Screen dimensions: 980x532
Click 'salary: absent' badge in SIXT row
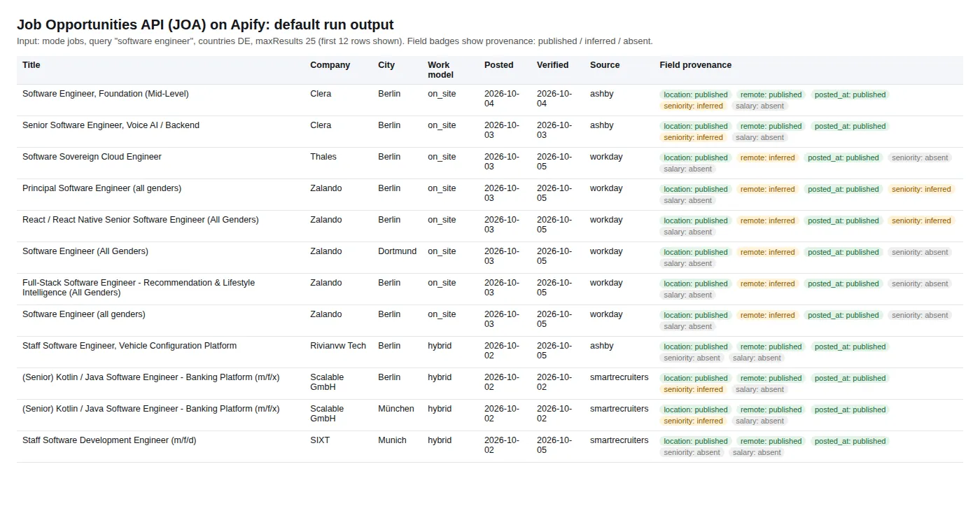757,452
